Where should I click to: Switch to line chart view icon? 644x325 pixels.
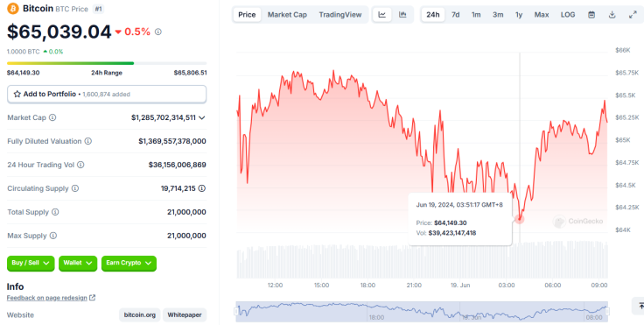tap(382, 15)
